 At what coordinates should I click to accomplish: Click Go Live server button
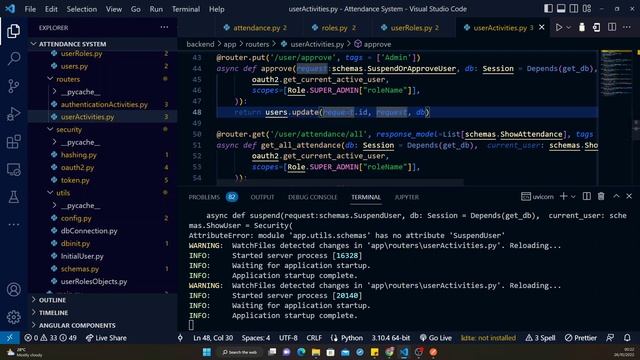tap(436, 338)
